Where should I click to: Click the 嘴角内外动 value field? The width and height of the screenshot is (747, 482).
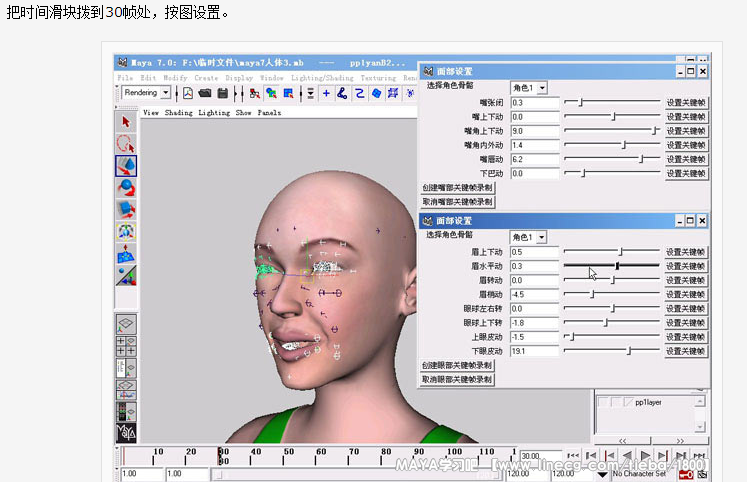pos(535,145)
